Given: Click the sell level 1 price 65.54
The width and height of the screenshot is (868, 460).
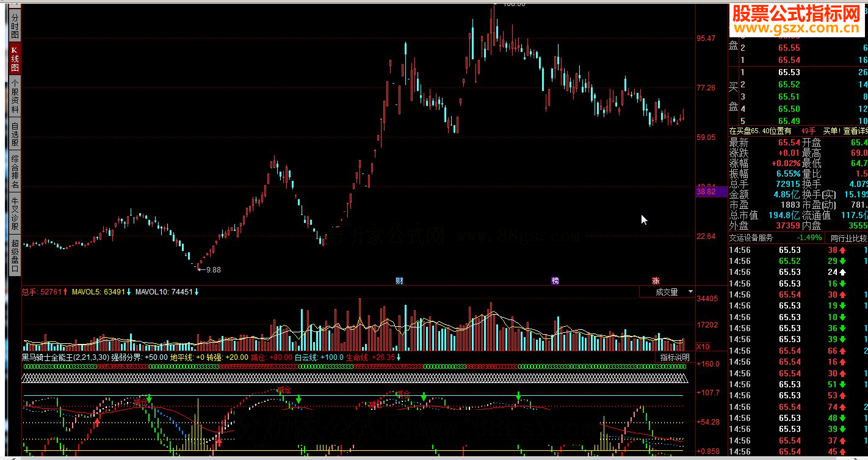Looking at the screenshot, I should click(x=789, y=60).
